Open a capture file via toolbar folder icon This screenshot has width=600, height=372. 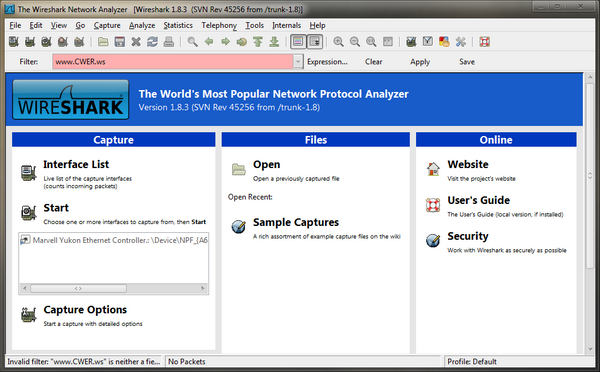point(103,42)
